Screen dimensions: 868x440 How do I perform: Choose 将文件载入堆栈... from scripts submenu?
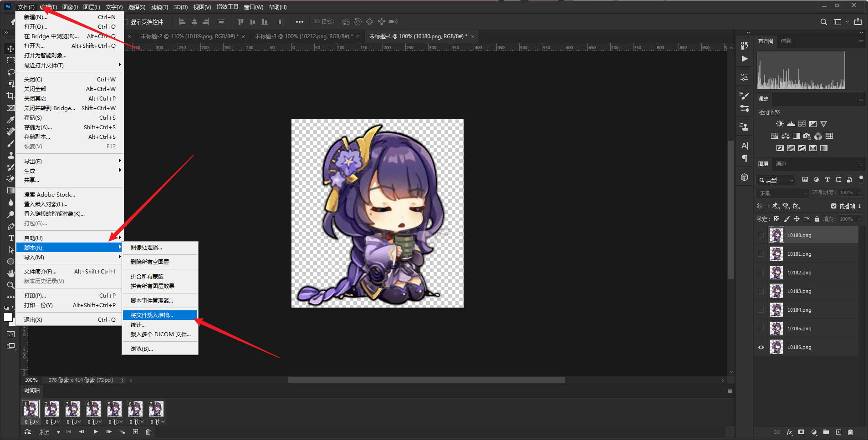160,315
